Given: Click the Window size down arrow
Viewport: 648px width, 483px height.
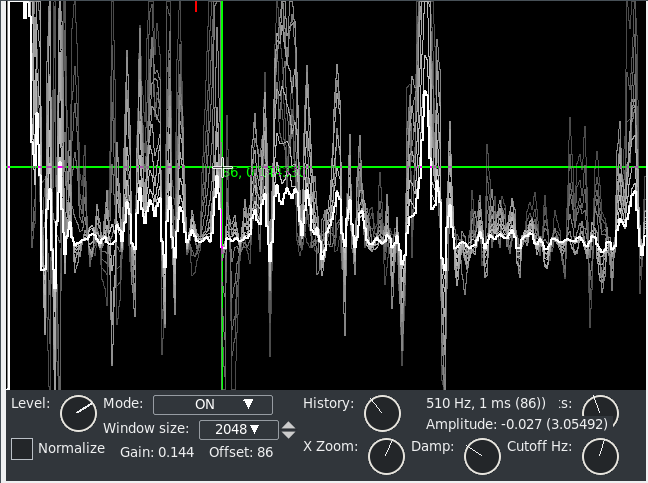Looking at the screenshot, I should [x=289, y=435].
